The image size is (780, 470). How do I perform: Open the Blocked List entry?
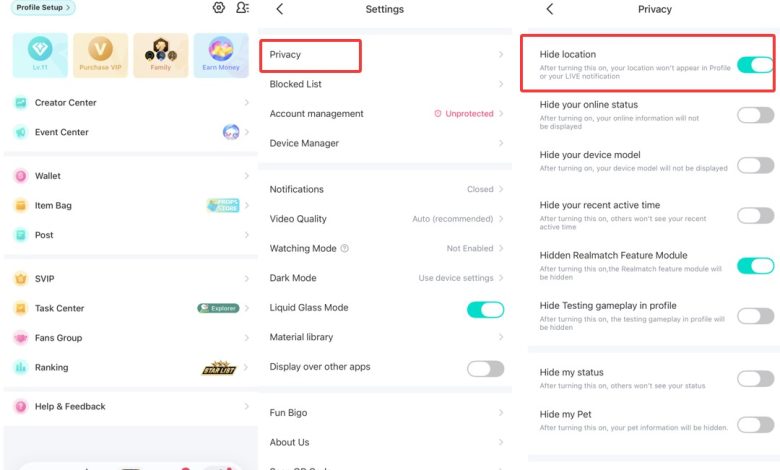click(x=386, y=84)
